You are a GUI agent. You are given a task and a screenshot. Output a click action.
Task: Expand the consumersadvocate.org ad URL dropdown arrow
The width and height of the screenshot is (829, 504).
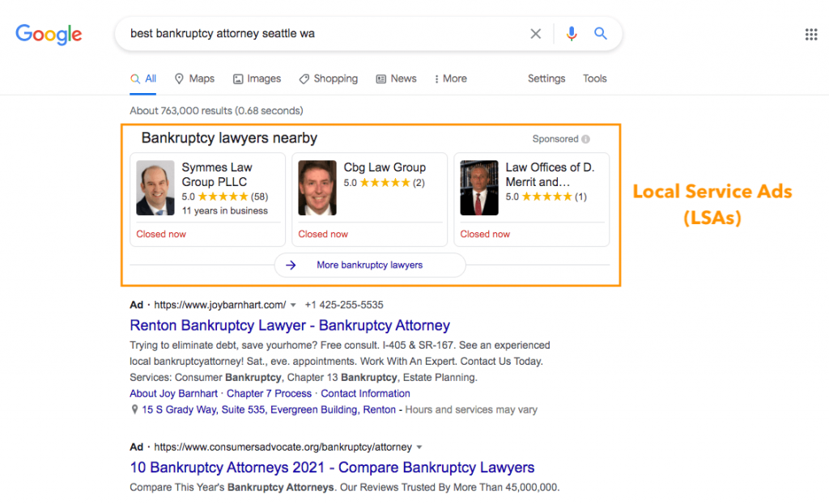point(419,447)
